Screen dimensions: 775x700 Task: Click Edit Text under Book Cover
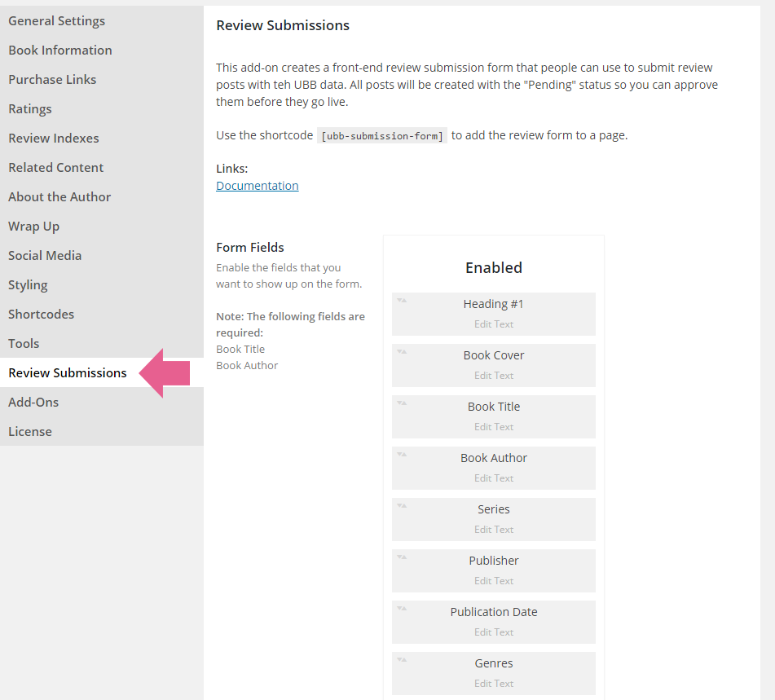494,376
